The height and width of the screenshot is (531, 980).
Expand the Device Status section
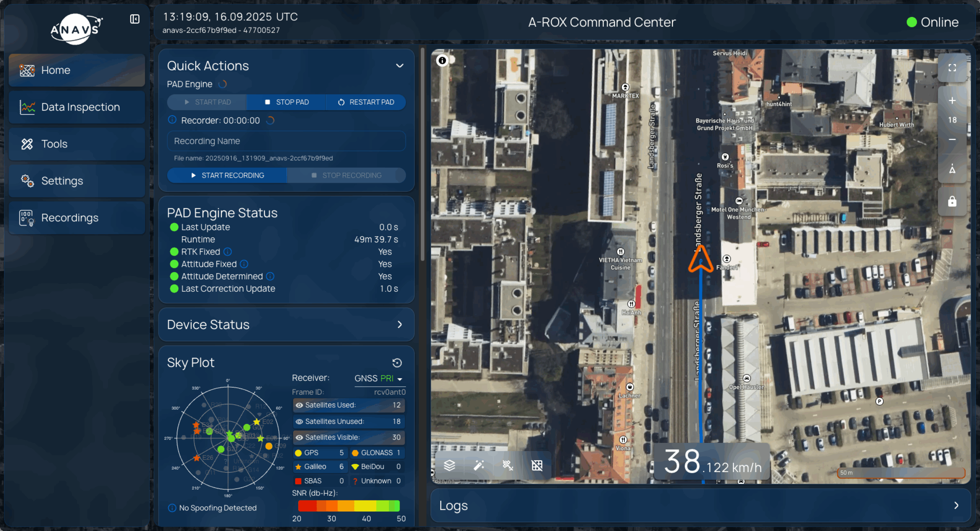[x=400, y=325]
